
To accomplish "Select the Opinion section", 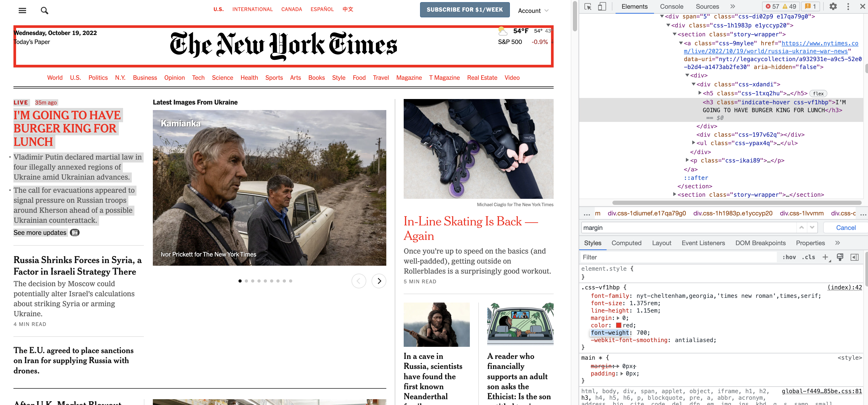I will pos(174,78).
